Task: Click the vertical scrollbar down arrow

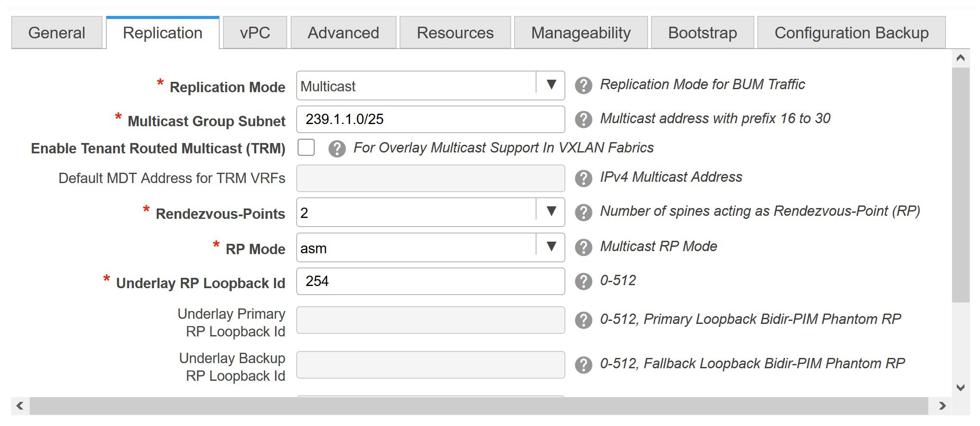Action: coord(961,387)
